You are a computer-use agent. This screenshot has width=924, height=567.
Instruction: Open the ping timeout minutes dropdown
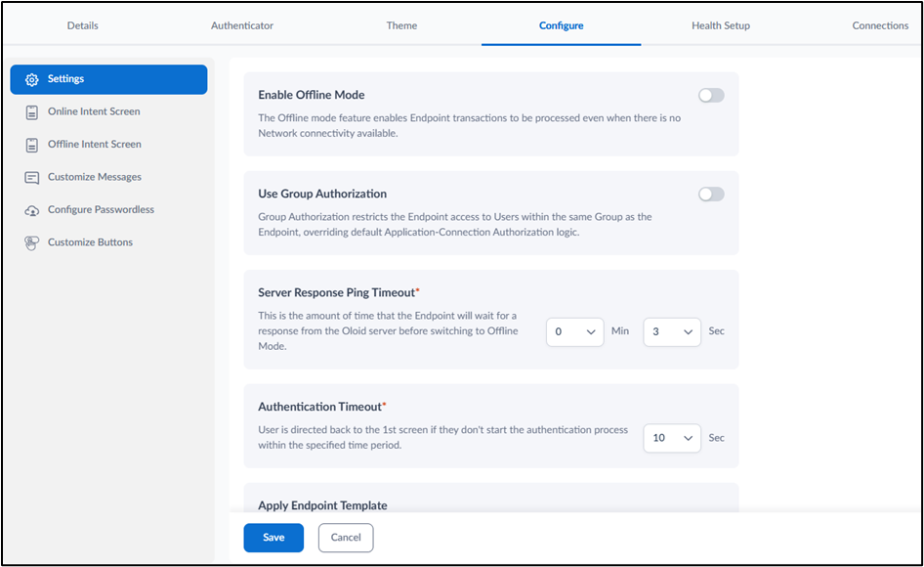click(574, 331)
